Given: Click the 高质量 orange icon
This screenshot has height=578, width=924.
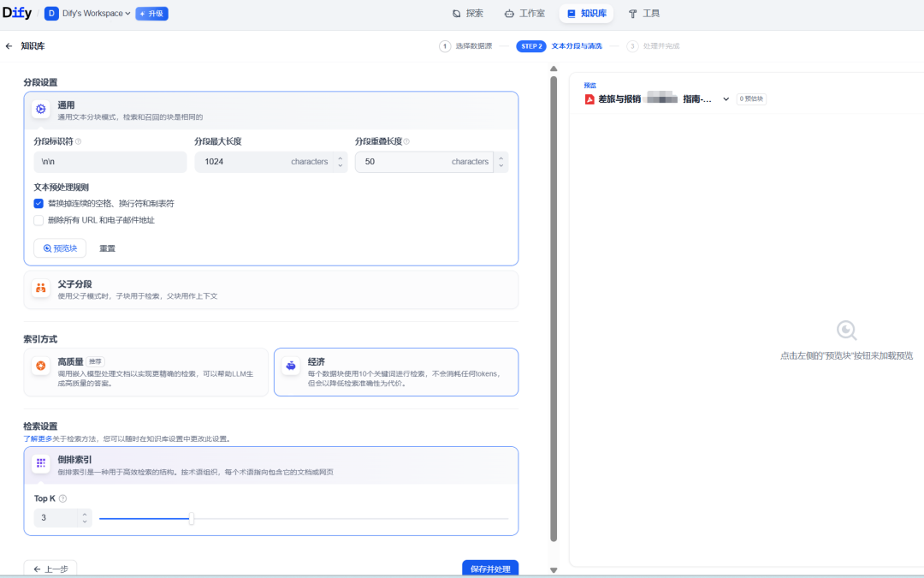Looking at the screenshot, I should (x=41, y=366).
